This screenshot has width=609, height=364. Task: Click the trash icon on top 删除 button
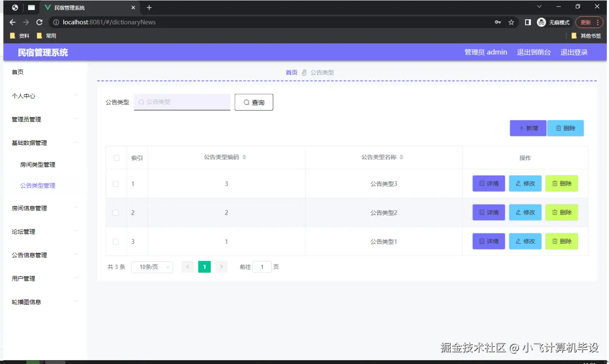tap(559, 128)
